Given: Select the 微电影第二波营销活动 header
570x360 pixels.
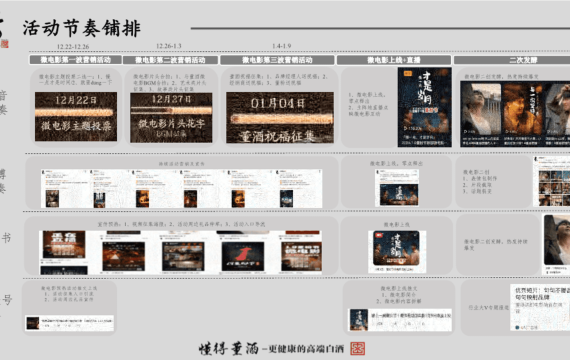Looking at the screenshot, I should [170, 60].
